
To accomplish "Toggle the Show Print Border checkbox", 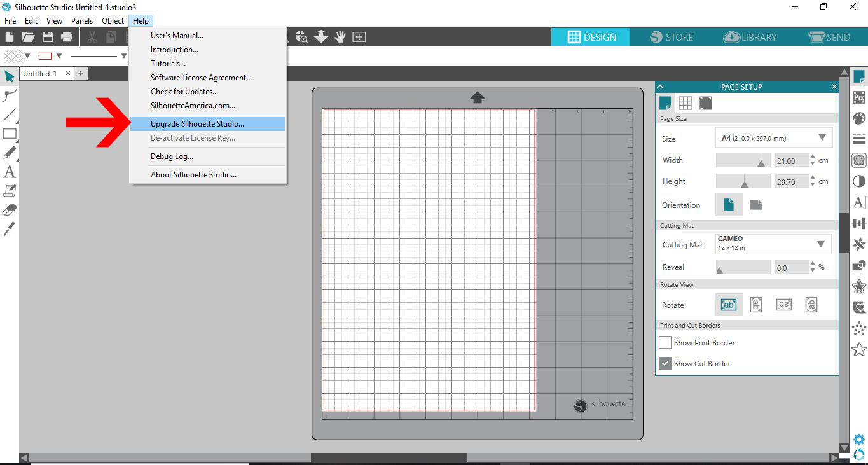I will [665, 342].
